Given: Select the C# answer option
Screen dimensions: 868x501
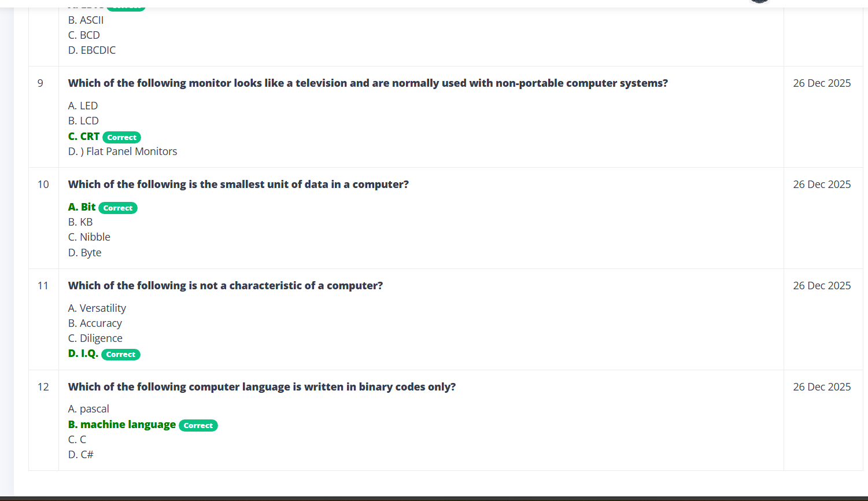Looking at the screenshot, I should pos(81,455).
